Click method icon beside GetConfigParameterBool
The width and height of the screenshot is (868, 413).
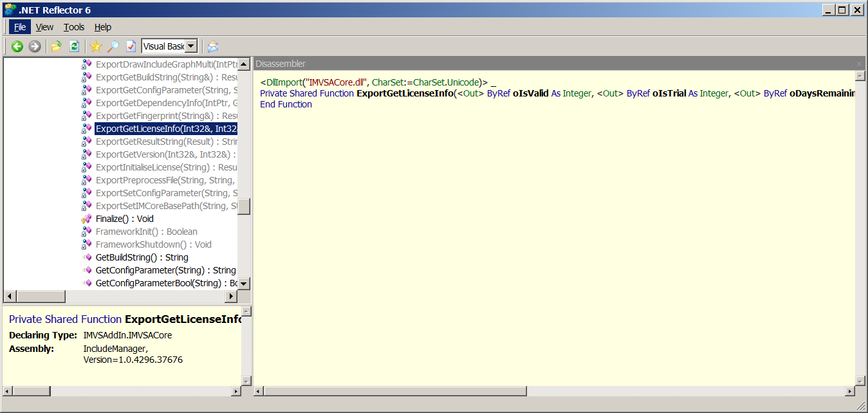pos(87,283)
